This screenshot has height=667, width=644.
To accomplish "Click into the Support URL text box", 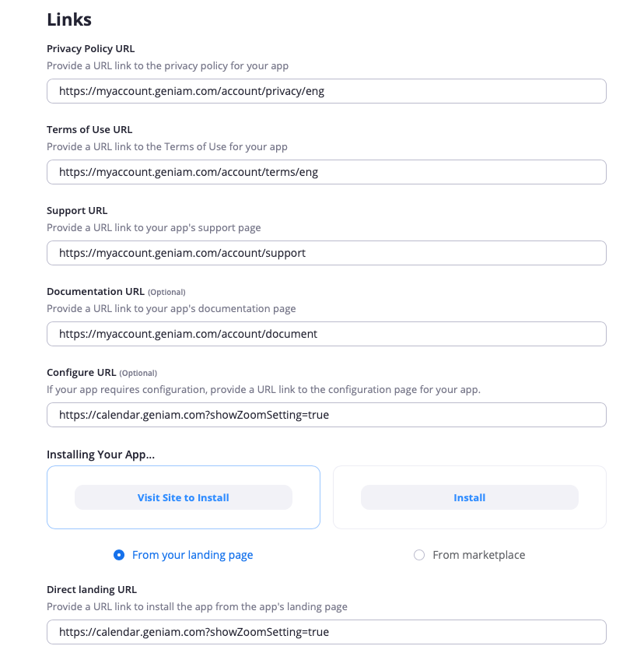I will [327, 253].
